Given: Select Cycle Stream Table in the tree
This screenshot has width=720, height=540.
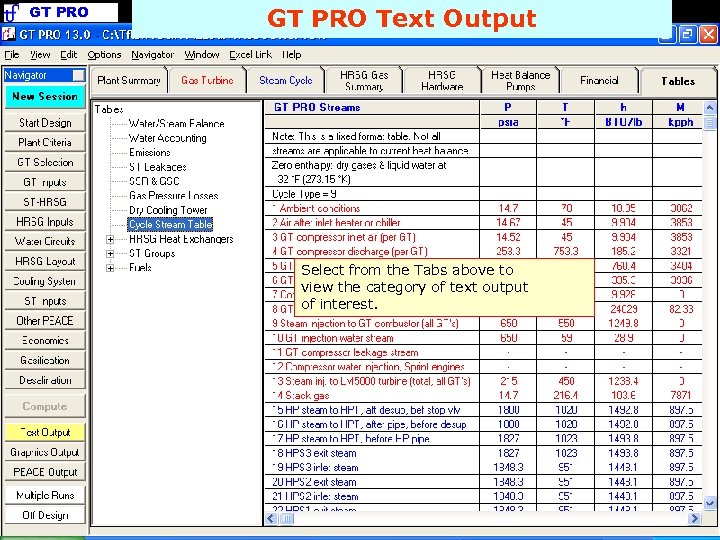Looking at the screenshot, I should pos(170,225).
